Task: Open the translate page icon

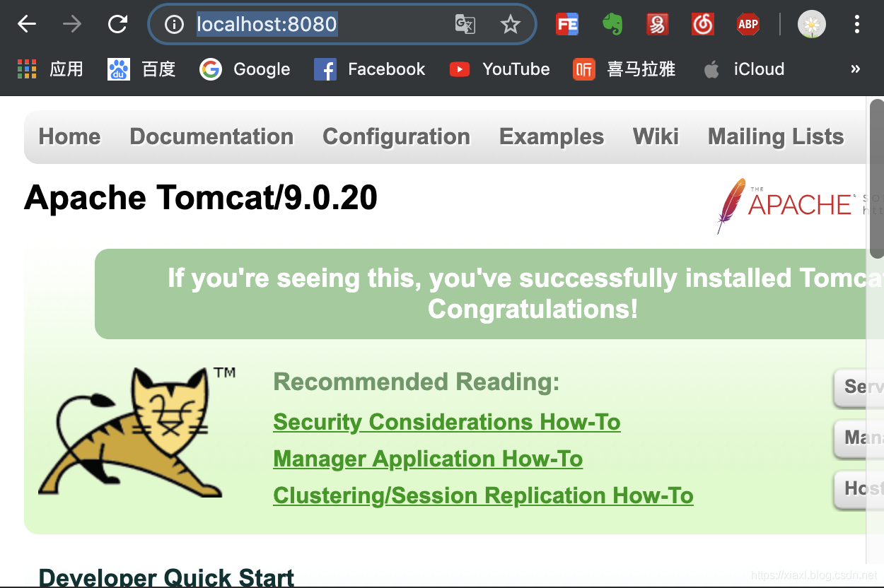Action: [465, 25]
